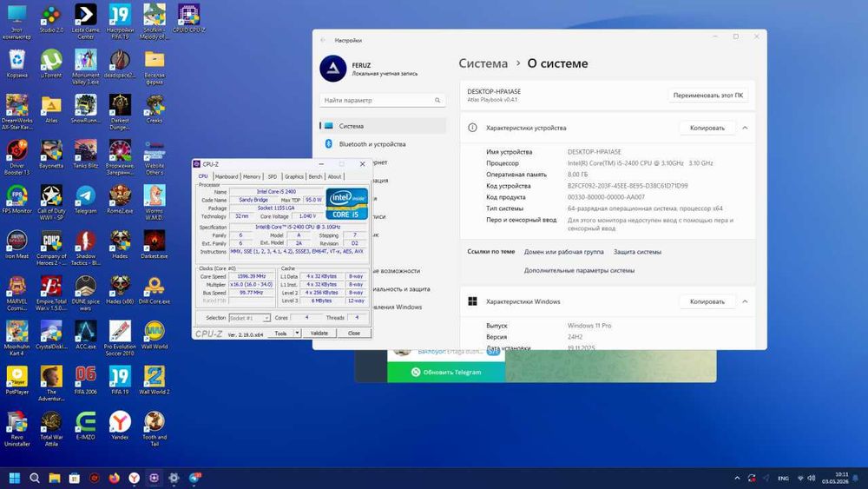Click the Tools button in CPU-Z
The image size is (868, 489).
tap(280, 334)
